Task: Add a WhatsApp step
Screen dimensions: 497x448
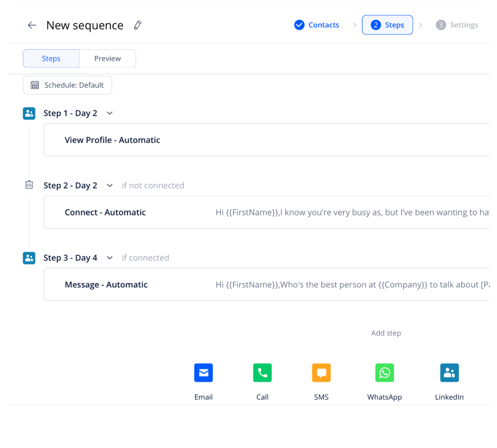Action: (x=384, y=373)
